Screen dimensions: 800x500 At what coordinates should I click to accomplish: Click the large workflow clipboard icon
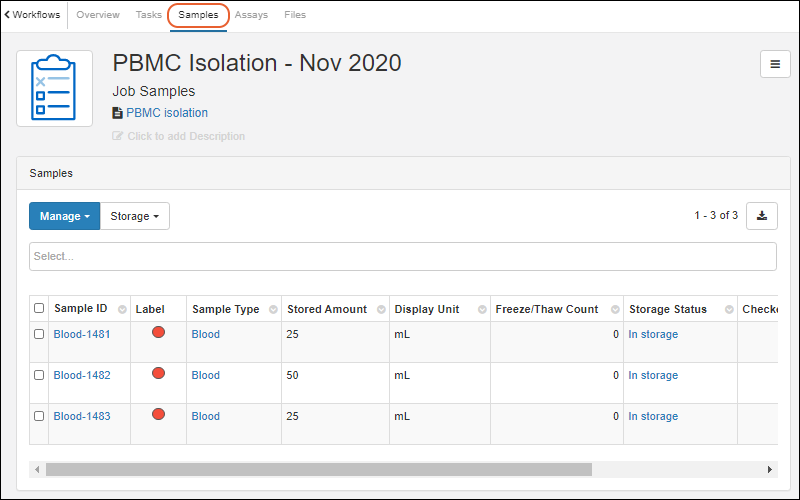[x=54, y=89]
